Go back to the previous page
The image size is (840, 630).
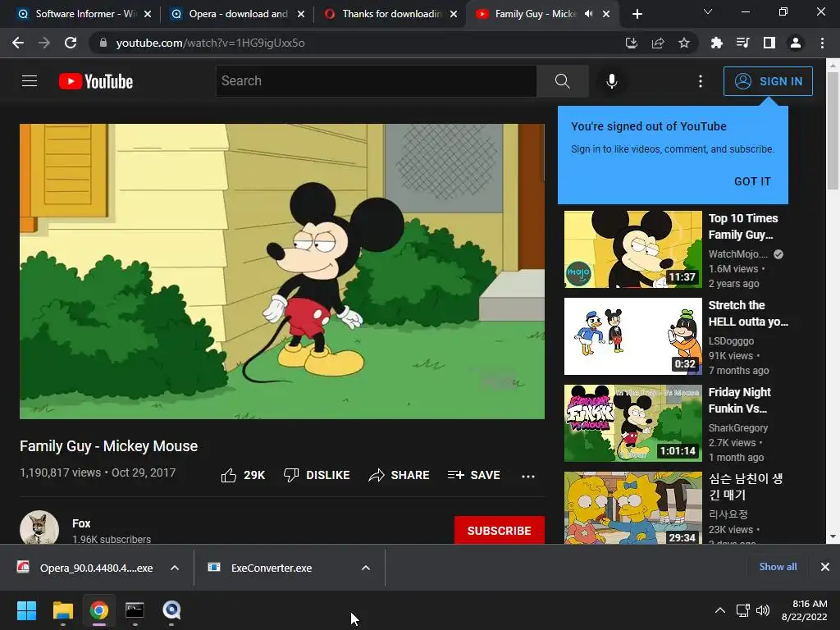tap(18, 43)
